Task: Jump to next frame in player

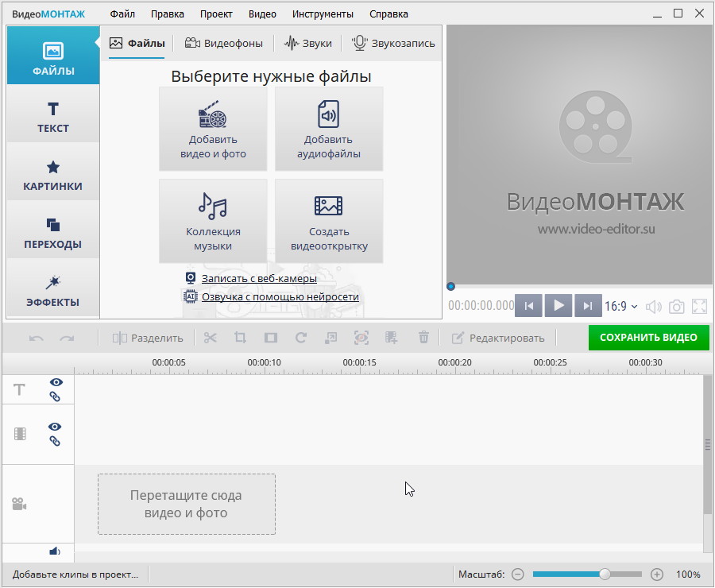Action: click(x=588, y=306)
